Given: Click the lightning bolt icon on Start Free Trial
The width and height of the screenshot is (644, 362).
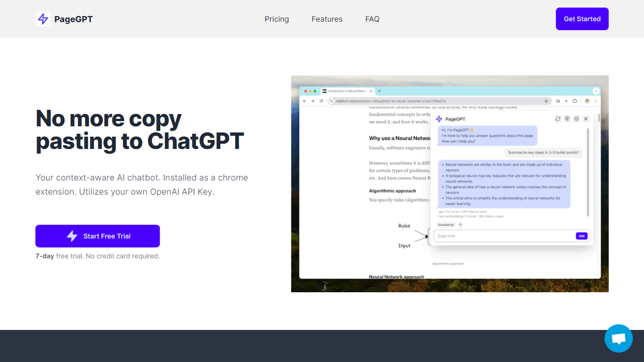Looking at the screenshot, I should [x=72, y=236].
